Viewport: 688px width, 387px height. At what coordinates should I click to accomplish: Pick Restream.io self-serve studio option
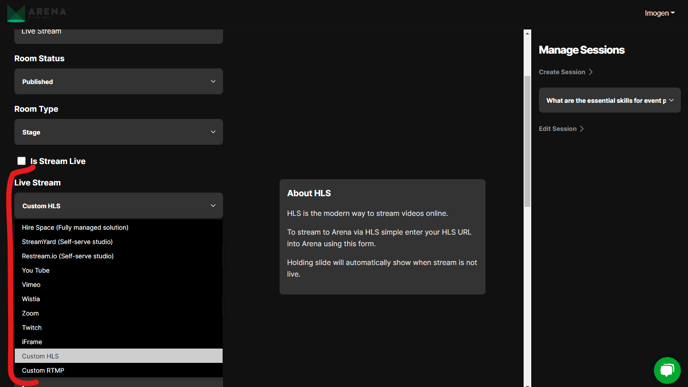118,256
